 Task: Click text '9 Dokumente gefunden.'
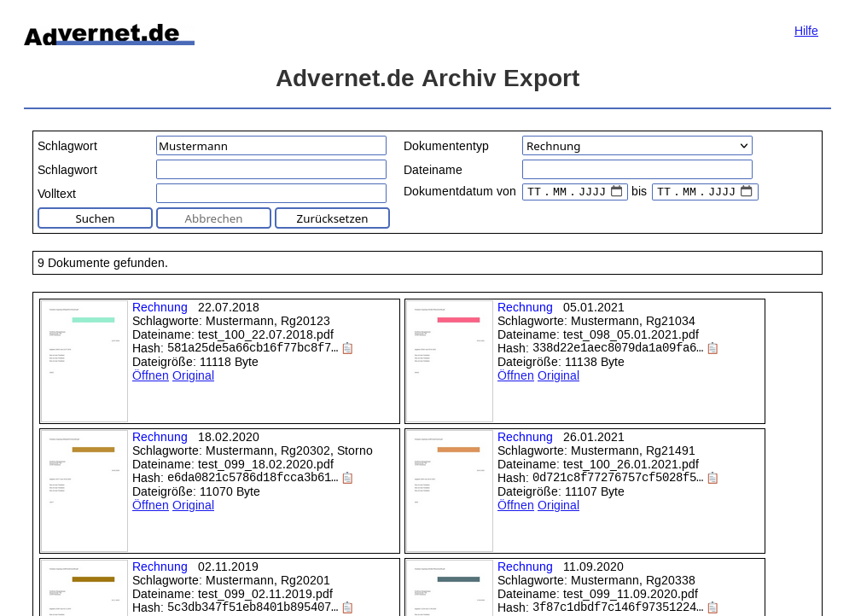[x=102, y=263]
